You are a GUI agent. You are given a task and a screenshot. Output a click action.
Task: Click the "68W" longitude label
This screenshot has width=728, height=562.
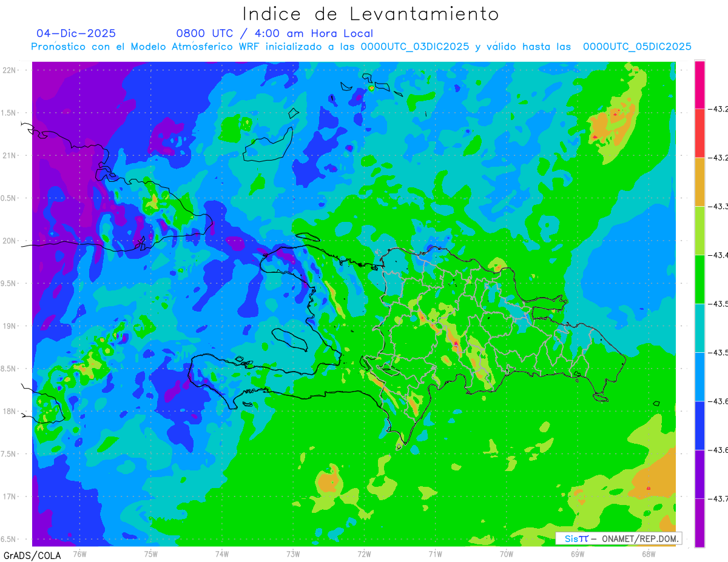click(649, 554)
